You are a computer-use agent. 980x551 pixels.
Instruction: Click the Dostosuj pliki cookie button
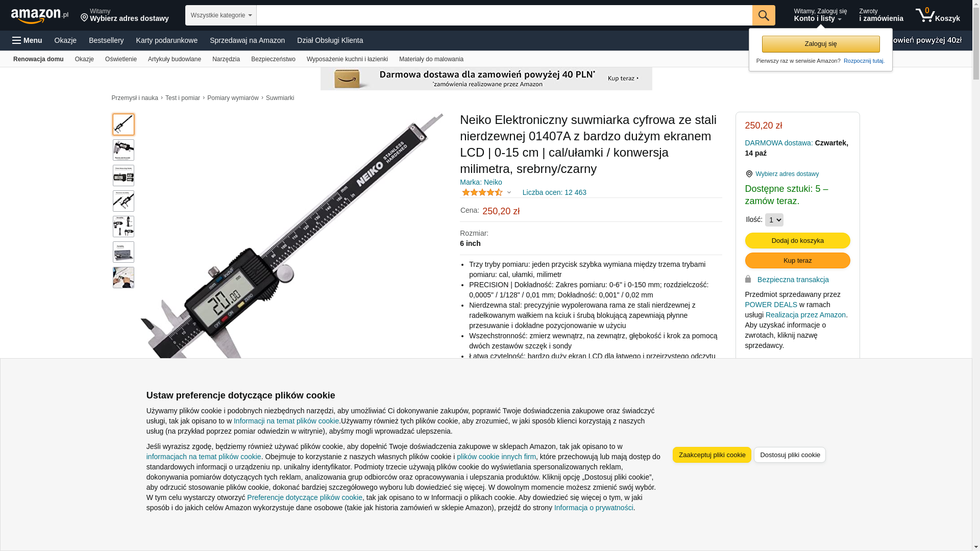point(790,455)
